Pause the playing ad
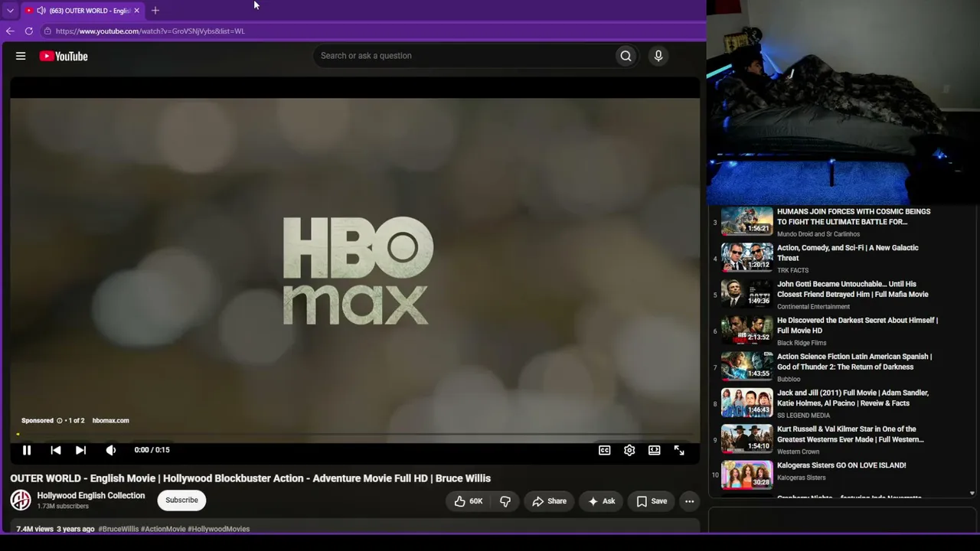The width and height of the screenshot is (980, 551). (x=27, y=450)
